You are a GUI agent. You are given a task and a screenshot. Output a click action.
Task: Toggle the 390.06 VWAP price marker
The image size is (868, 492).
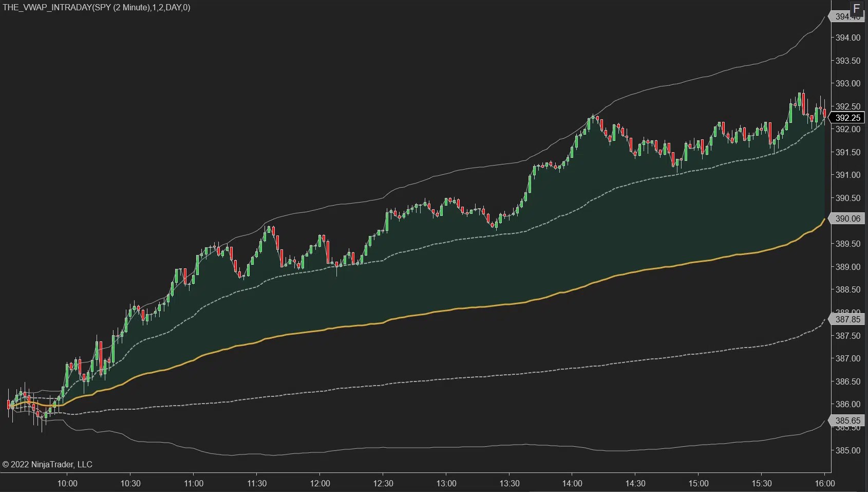(x=847, y=218)
